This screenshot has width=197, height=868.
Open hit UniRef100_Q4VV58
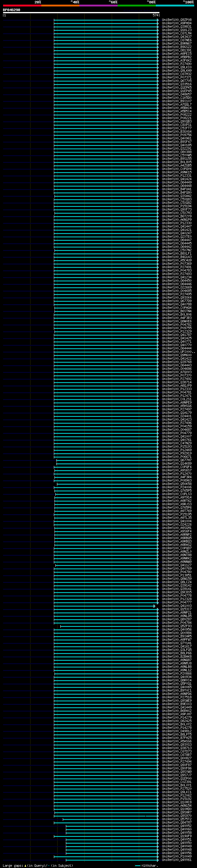point(176,833)
